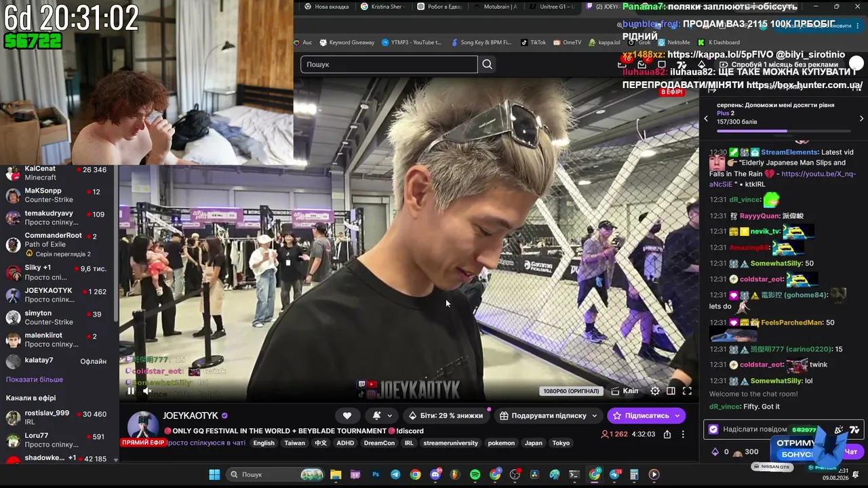The image size is (868, 488).
Task: Click Показати більше to show more channels
Action: 35,380
